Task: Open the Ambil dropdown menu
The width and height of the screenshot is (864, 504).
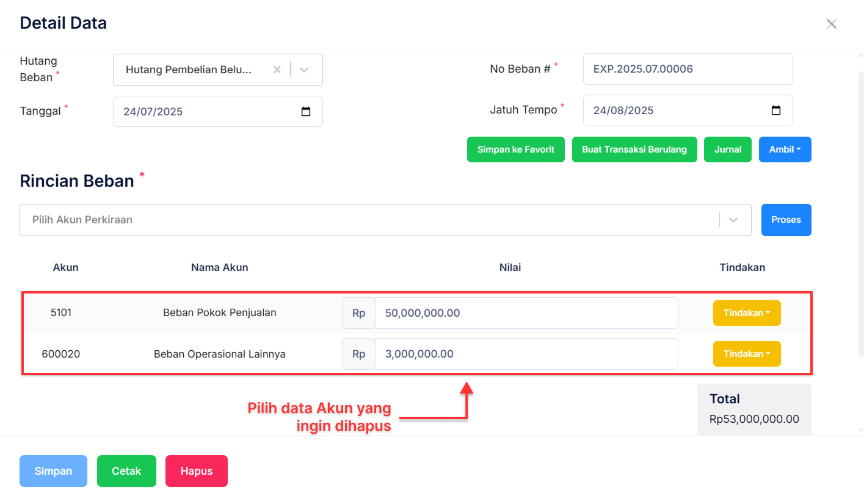Action: pyautogui.click(x=785, y=149)
